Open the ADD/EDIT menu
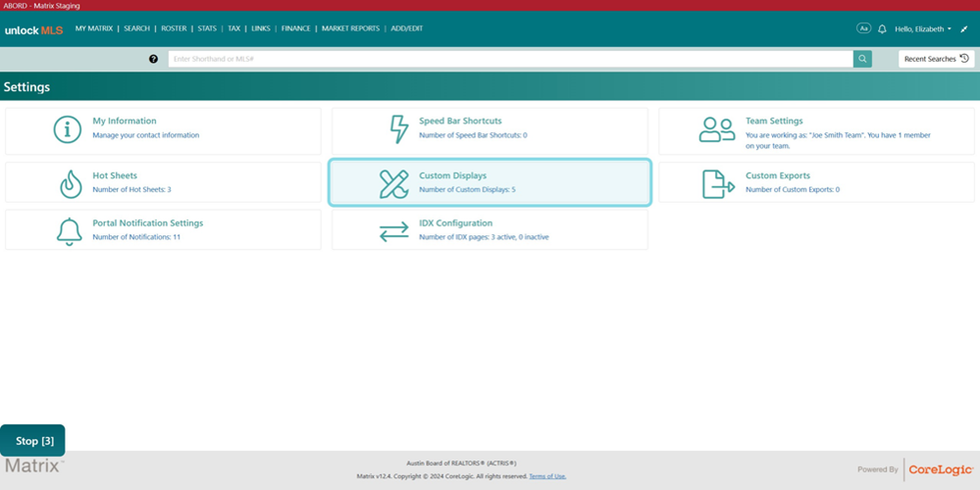This screenshot has width=980, height=490. click(407, 28)
